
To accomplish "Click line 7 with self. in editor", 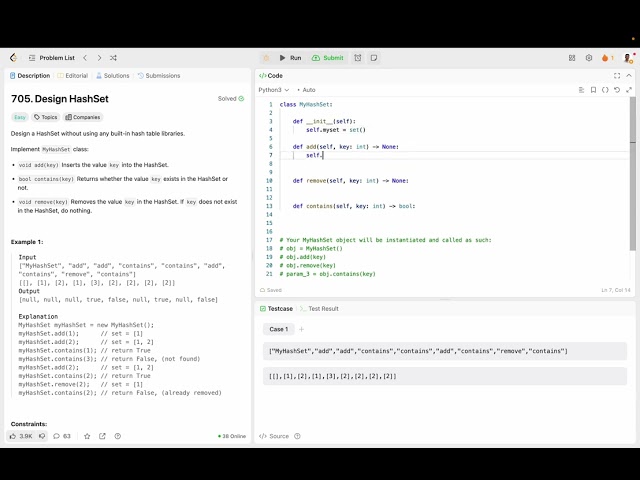I will (x=454, y=155).
